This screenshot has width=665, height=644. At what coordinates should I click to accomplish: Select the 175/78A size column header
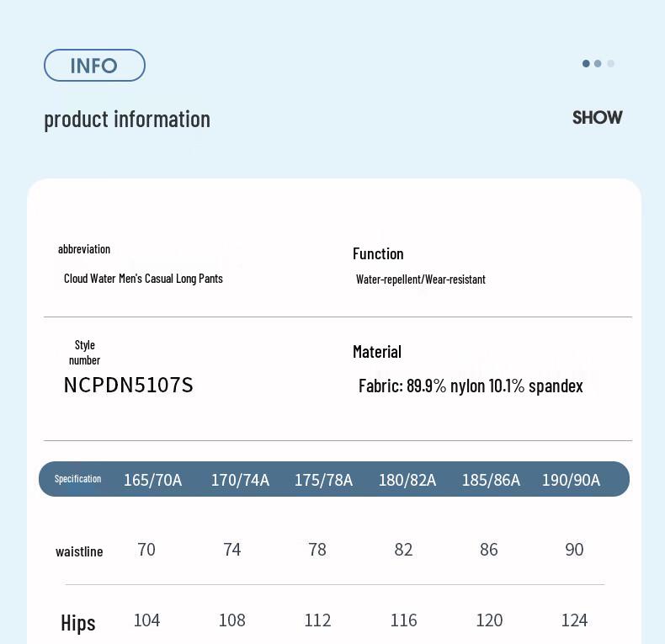(x=323, y=480)
